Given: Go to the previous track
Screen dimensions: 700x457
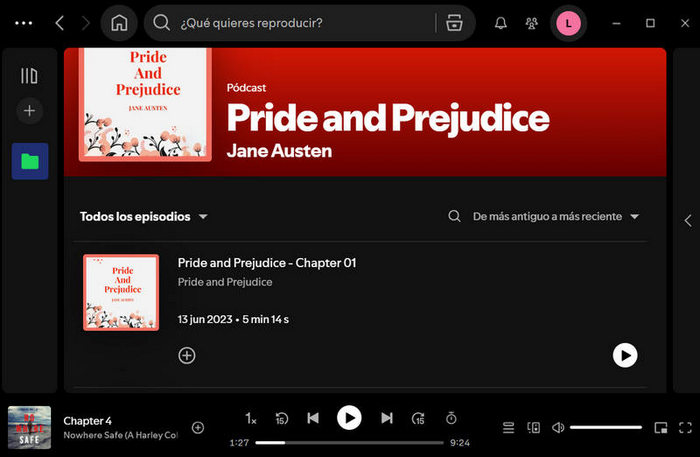Looking at the screenshot, I should [x=313, y=418].
